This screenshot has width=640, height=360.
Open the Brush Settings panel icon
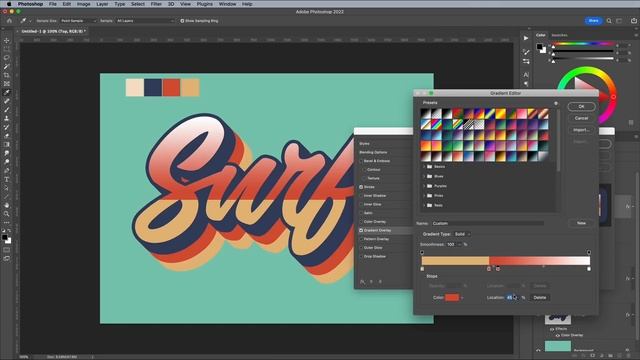(x=526, y=52)
